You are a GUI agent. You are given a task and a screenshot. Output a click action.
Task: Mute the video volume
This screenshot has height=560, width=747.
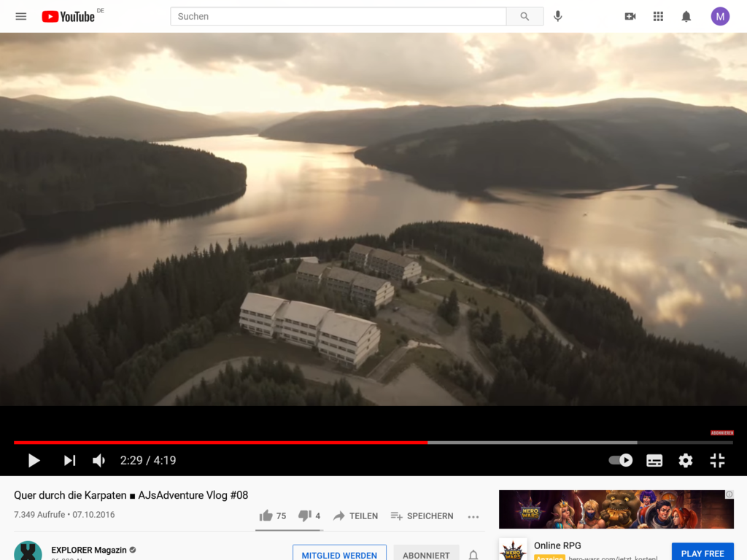tap(98, 461)
